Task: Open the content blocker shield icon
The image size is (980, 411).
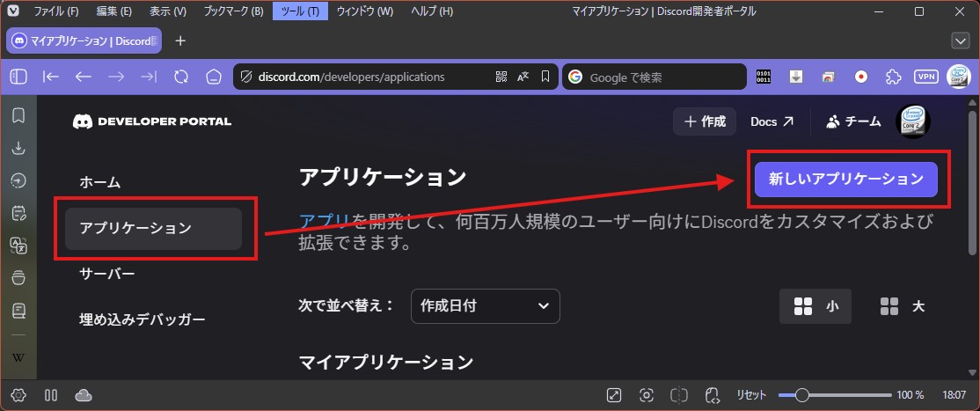Action: pyautogui.click(x=246, y=77)
